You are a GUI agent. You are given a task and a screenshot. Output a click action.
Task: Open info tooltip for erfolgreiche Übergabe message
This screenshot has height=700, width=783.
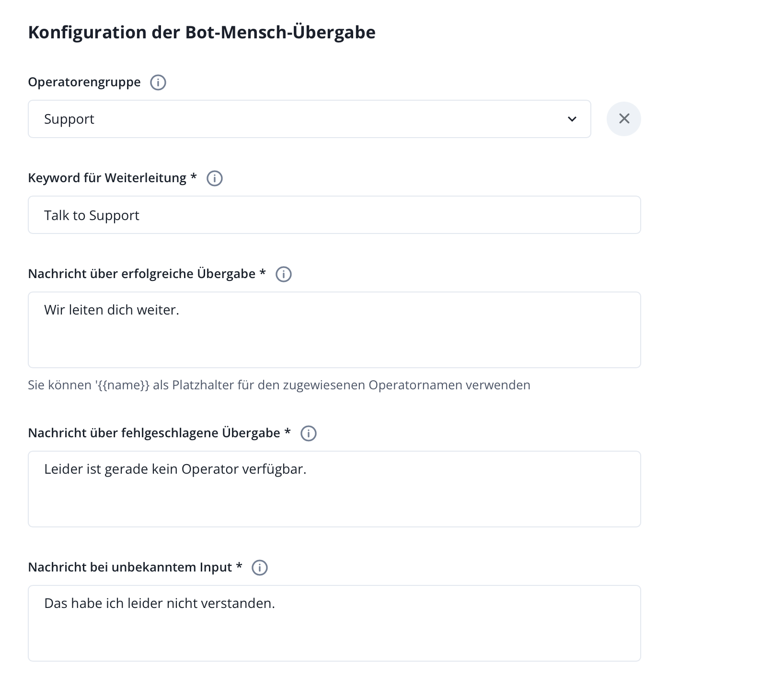click(284, 274)
